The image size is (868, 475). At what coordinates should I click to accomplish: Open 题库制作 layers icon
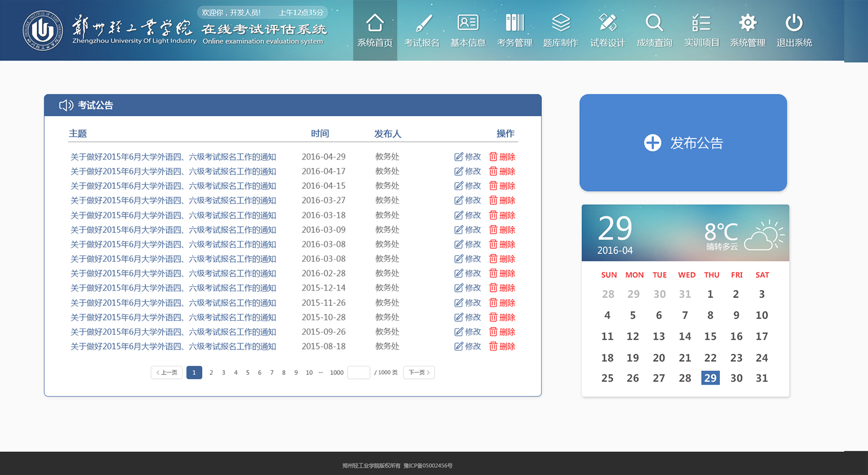click(x=561, y=23)
